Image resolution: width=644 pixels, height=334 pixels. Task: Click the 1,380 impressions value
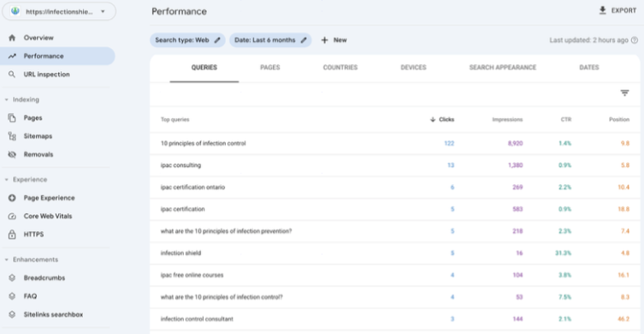[x=515, y=165]
